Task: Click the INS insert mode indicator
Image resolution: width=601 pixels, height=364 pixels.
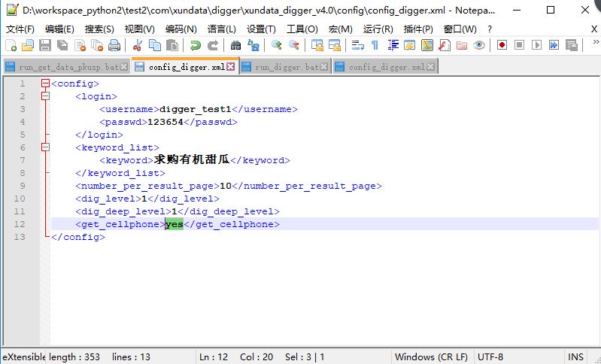Action: click(575, 357)
